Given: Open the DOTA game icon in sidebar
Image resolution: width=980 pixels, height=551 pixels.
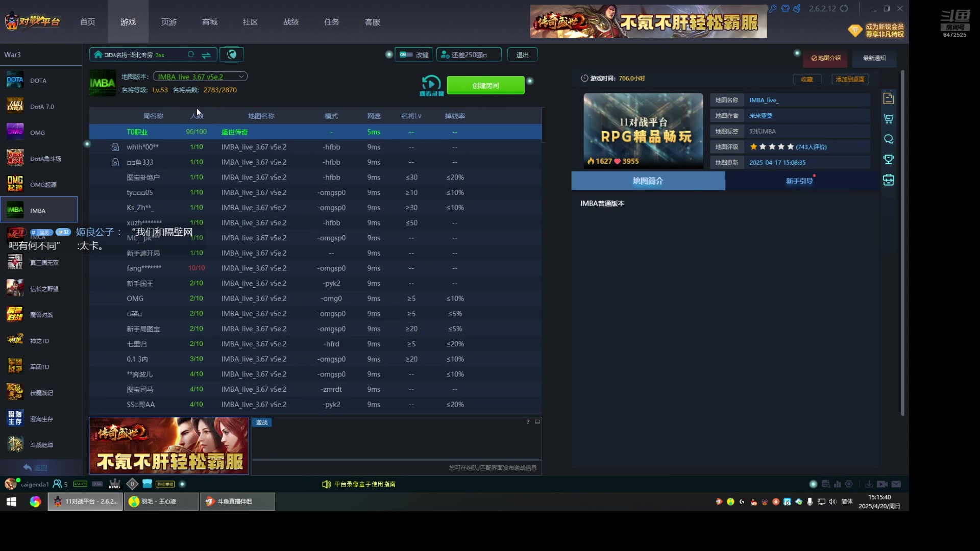Looking at the screenshot, I should pyautogui.click(x=15, y=80).
